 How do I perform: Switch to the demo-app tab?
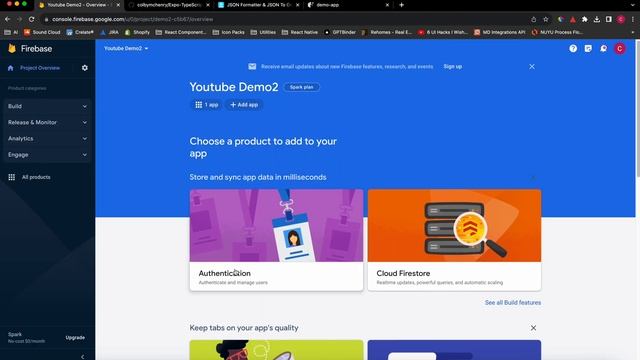click(348, 5)
